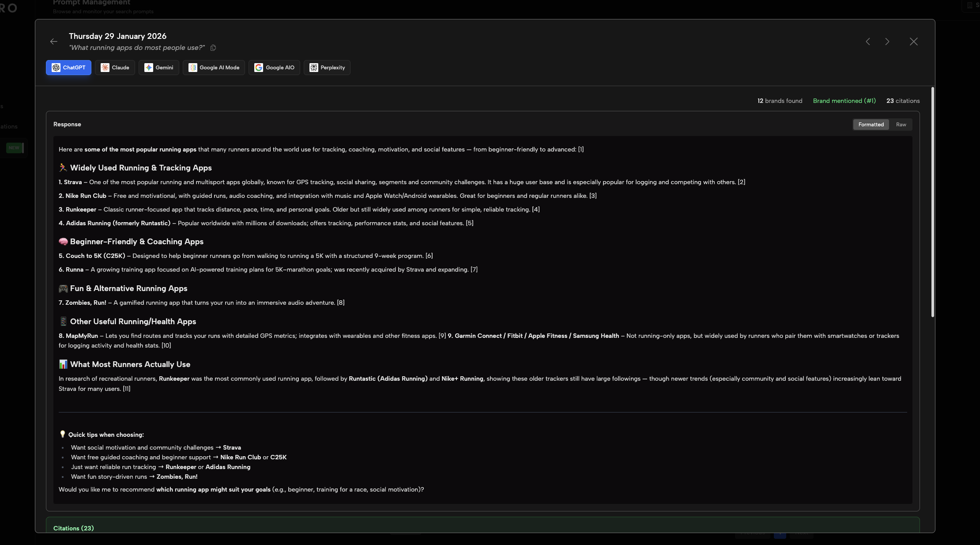The image size is (980, 545).
Task: Open the Google AI Mode tab
Action: [x=214, y=68]
